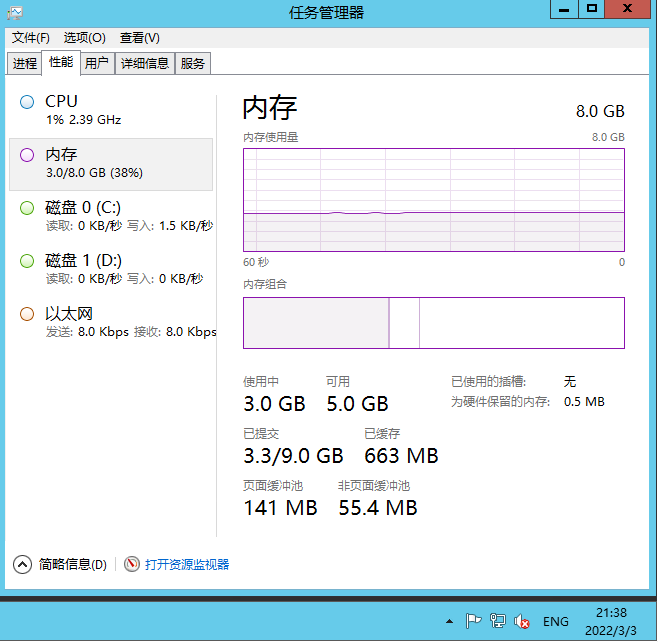
Task: Switch to the 进程 tab
Action: pyautogui.click(x=25, y=63)
